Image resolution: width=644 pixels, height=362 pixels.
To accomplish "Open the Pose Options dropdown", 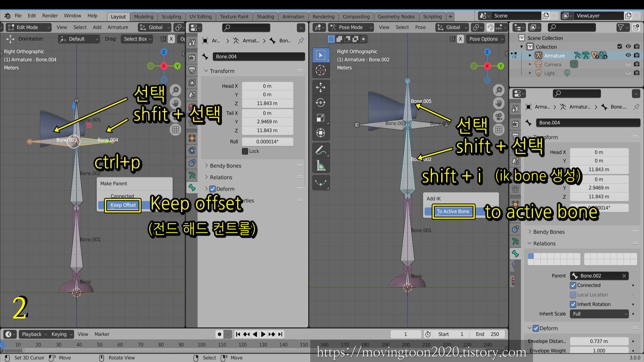I will coord(486,39).
